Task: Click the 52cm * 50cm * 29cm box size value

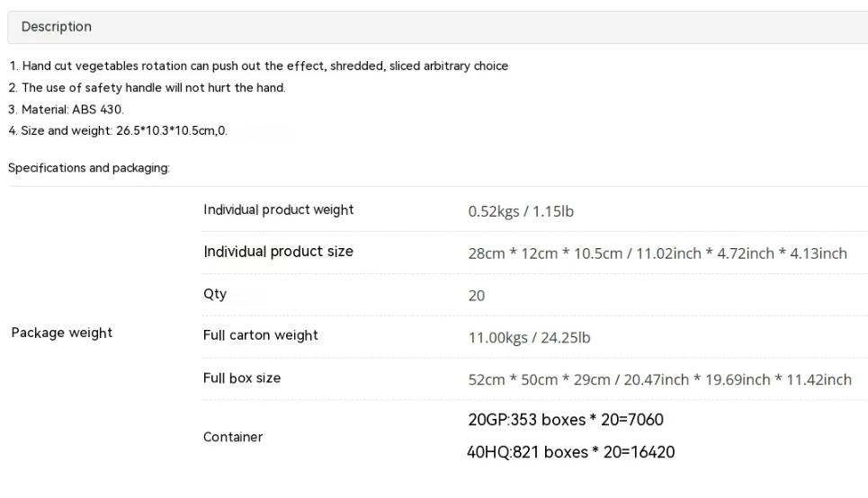Action: (659, 379)
